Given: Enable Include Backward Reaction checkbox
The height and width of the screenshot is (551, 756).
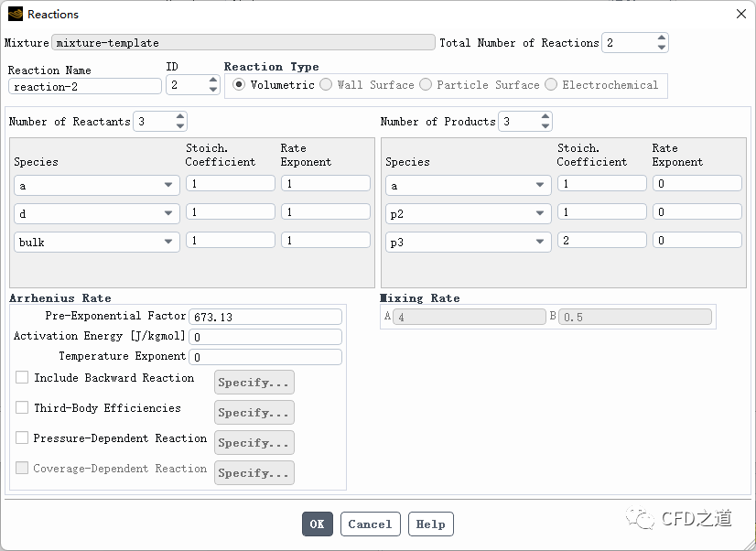Looking at the screenshot, I should (22, 378).
